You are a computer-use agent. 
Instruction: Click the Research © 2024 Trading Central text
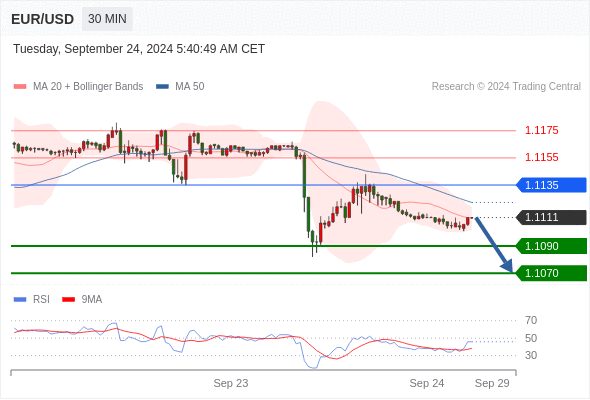[506, 87]
